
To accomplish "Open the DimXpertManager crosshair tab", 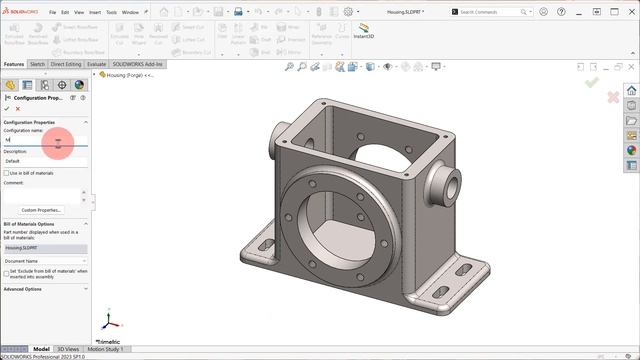I will (x=62, y=85).
